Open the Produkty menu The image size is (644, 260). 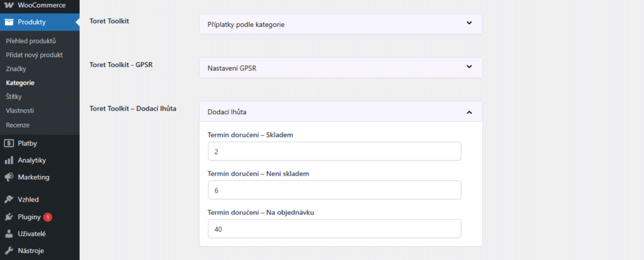click(x=40, y=22)
